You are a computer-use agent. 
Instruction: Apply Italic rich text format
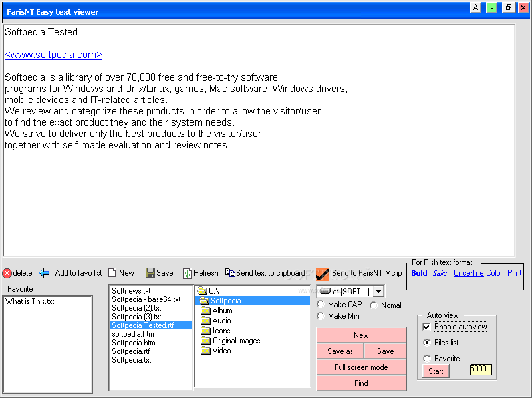(440, 273)
